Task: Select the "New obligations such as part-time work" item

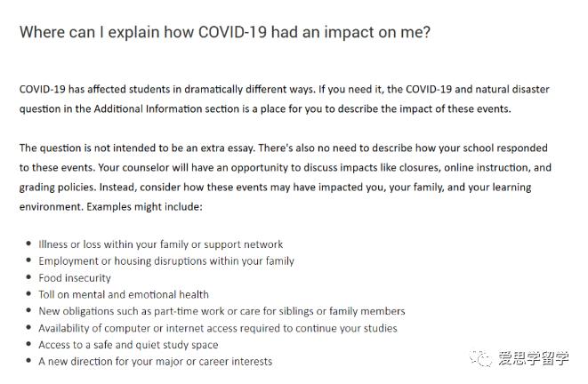Action: click(x=222, y=311)
